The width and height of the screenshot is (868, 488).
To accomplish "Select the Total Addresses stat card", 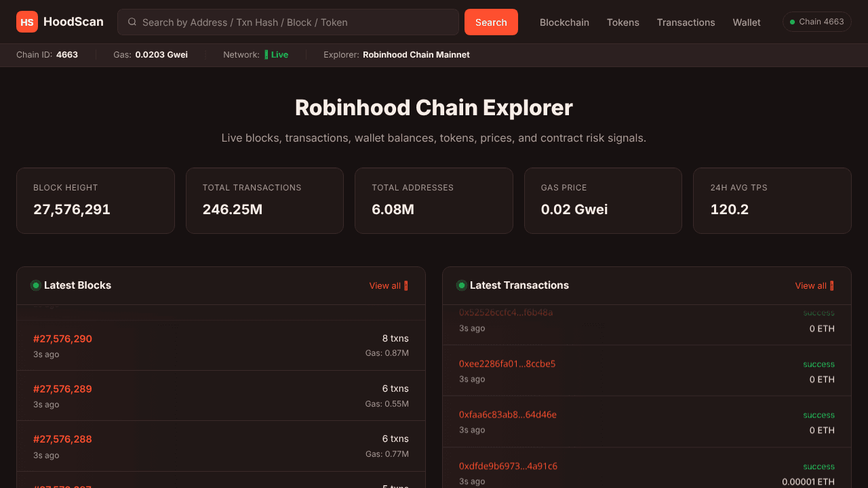I will 434,201.
